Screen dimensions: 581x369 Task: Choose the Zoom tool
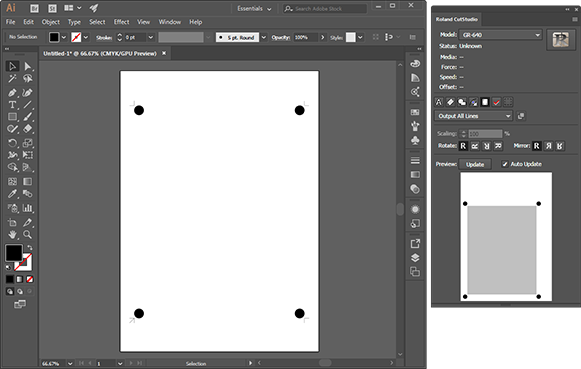(x=27, y=235)
